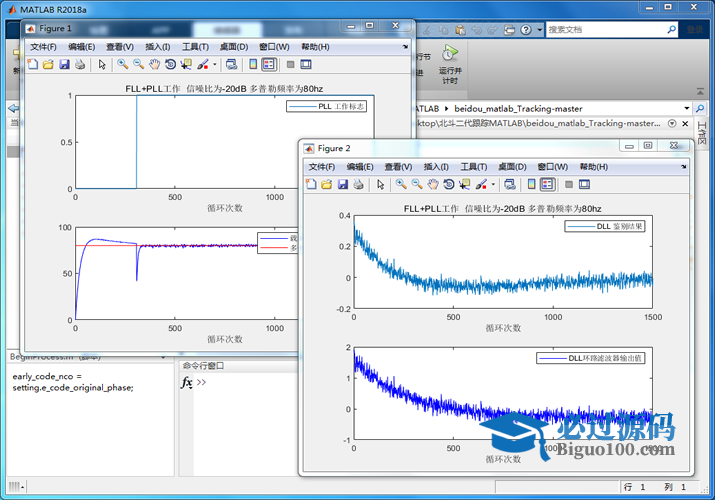
Task: Select Brush data tool in Figure 2
Action: [x=481, y=184]
